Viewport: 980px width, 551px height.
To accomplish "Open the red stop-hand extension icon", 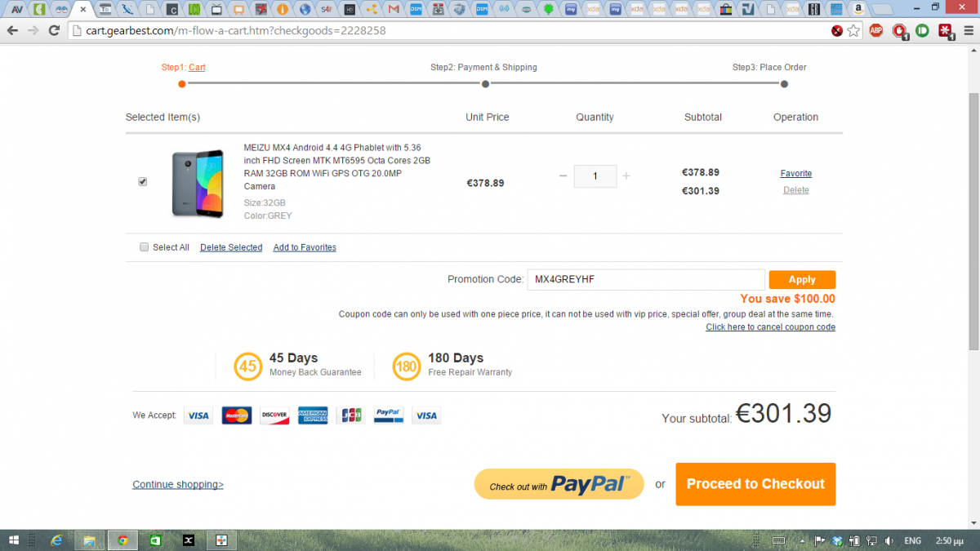I will (900, 31).
